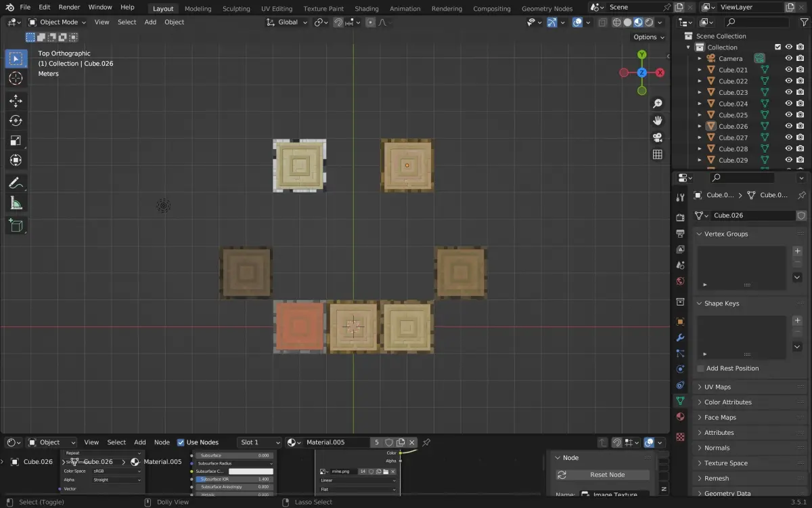Switch to the Shading workspace tab
Viewport: 812px width, 508px height.
pyautogui.click(x=366, y=9)
